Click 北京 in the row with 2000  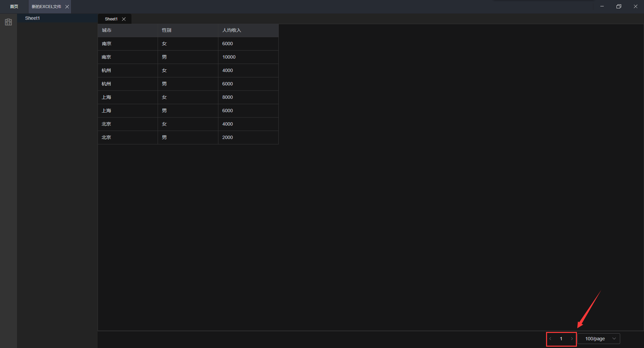[106, 137]
